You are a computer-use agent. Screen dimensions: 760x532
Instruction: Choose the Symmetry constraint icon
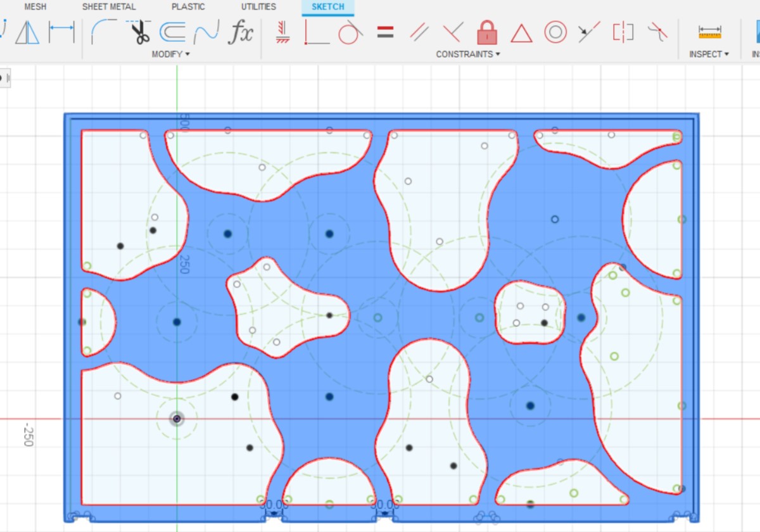tap(623, 32)
